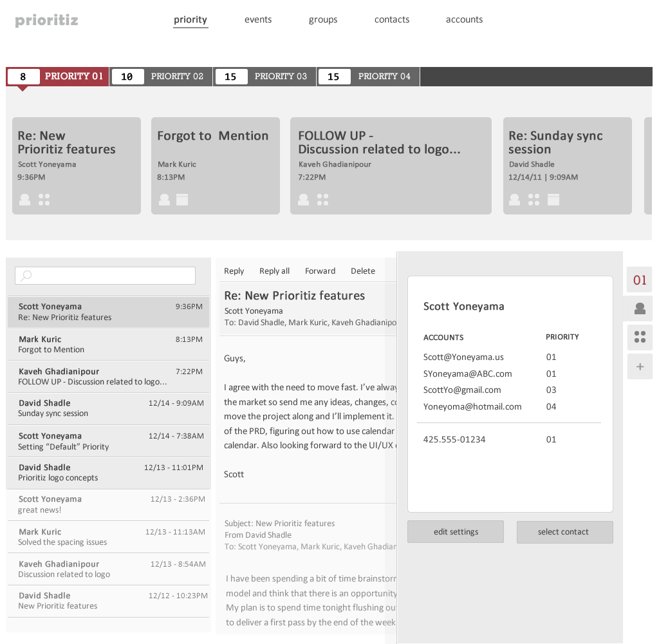Click Reply in the message toolbar
This screenshot has width=659, height=644.
(234, 271)
